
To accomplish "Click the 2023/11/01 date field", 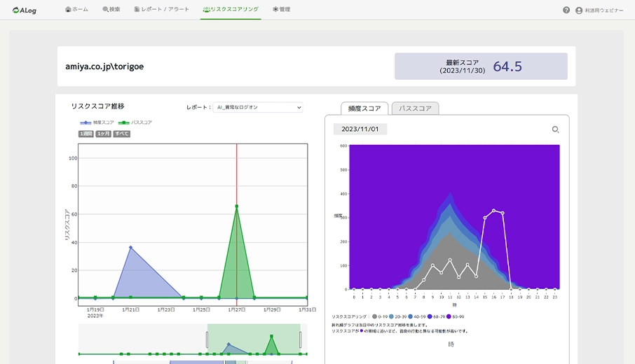I will [360, 129].
